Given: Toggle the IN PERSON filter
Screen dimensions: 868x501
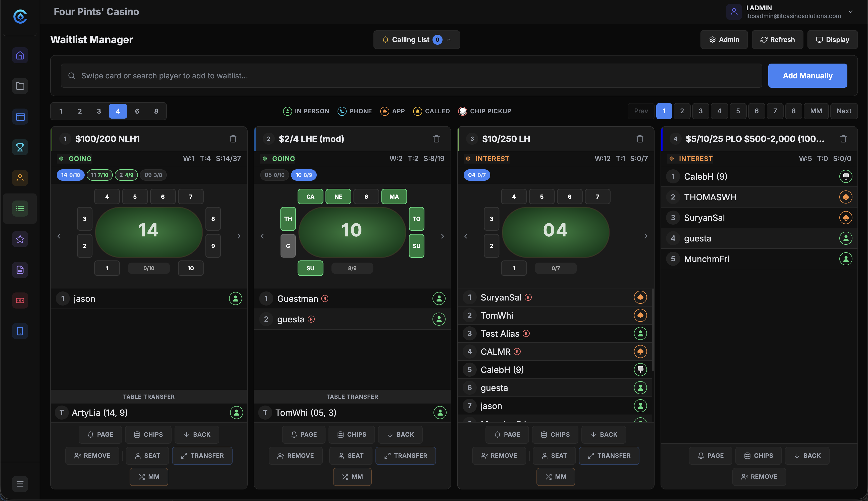Looking at the screenshot, I should coord(306,111).
